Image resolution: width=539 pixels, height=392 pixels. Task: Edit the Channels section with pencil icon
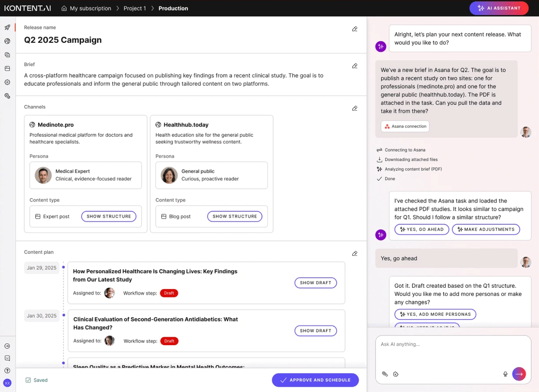pyautogui.click(x=355, y=108)
